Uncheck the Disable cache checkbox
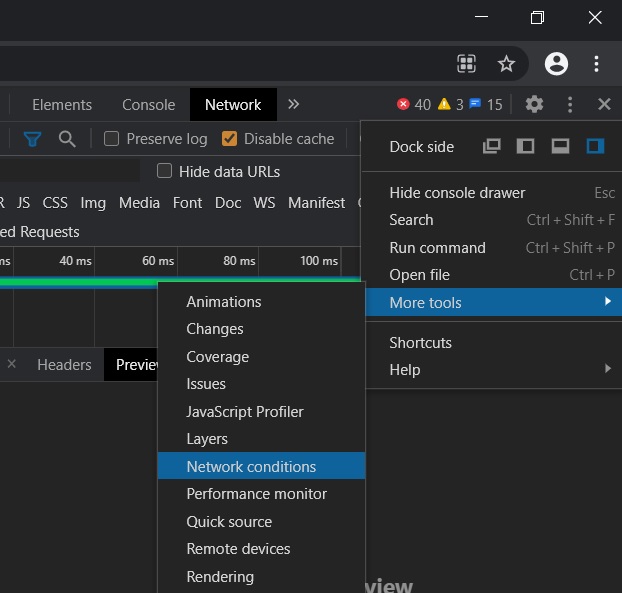 pos(229,139)
